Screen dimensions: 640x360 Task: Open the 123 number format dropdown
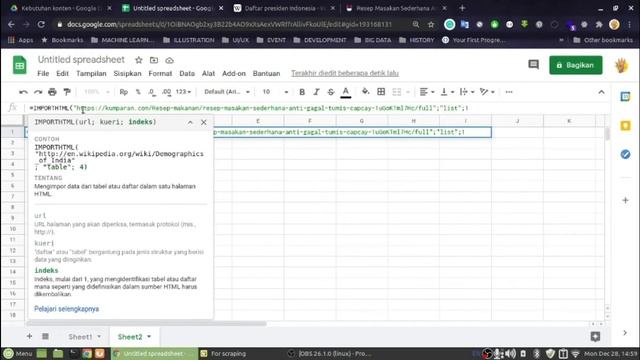[x=183, y=92]
